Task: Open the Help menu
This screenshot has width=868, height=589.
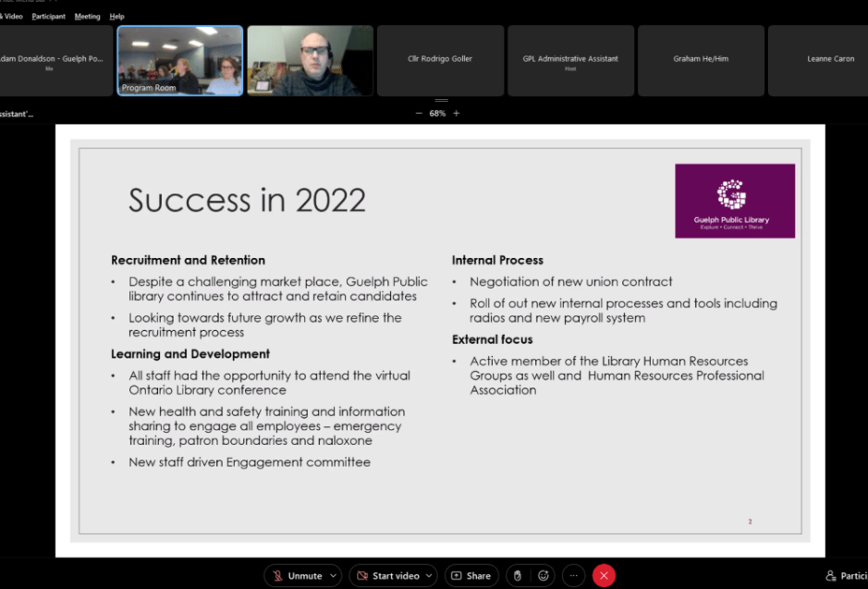Action: point(116,17)
